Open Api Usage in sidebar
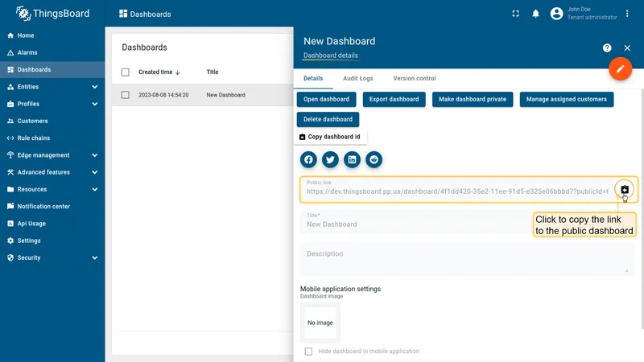 (x=52, y=224)
